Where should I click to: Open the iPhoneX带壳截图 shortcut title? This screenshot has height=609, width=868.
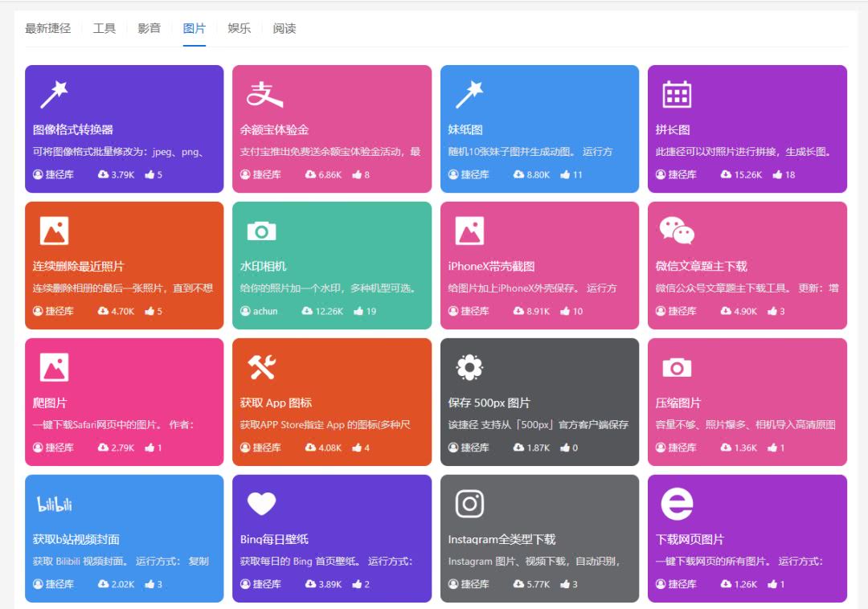click(x=491, y=267)
